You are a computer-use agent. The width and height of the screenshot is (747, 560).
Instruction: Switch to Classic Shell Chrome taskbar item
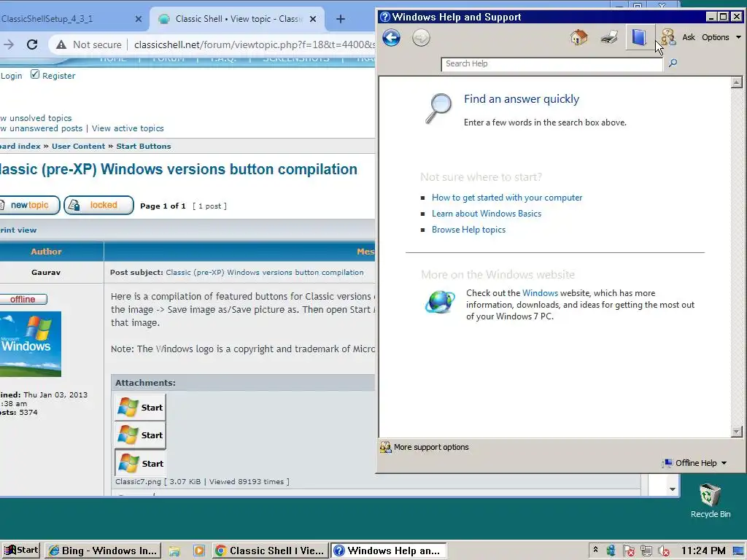click(270, 551)
